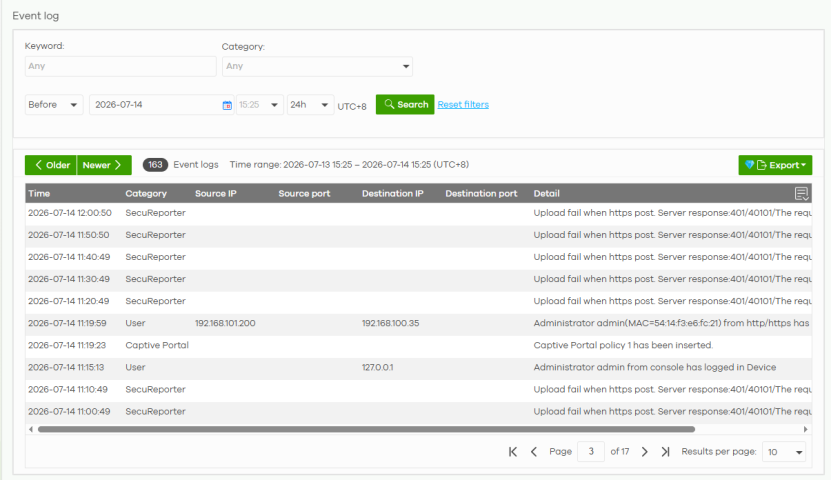The height and width of the screenshot is (480, 831).
Task: Click the Time range 2026-07-13 15:25 text
Action: pyautogui.click(x=349, y=165)
